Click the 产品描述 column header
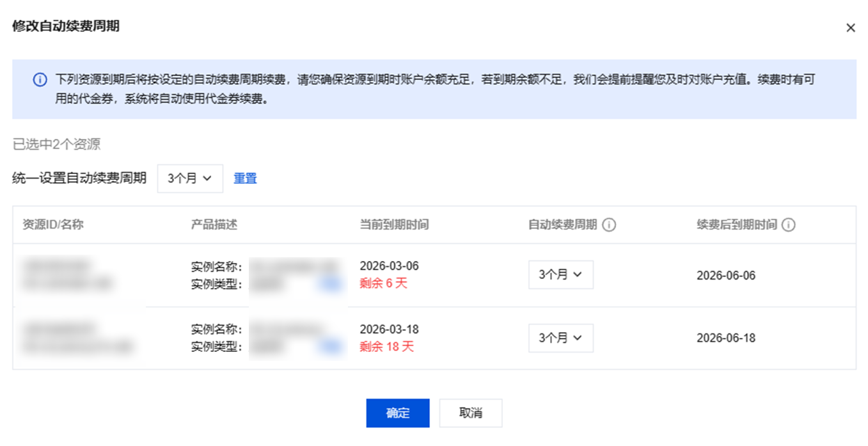The width and height of the screenshot is (868, 446). (214, 225)
